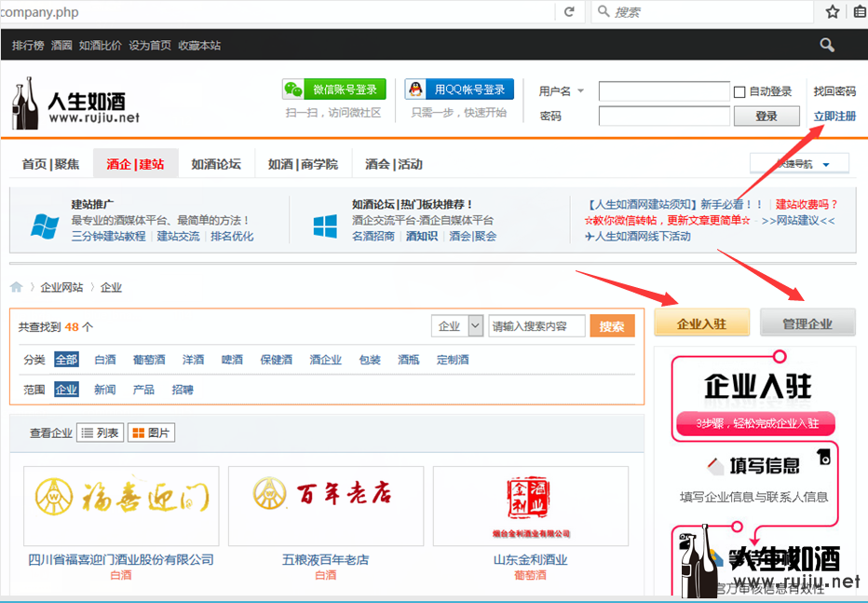This screenshot has height=603, width=868.
Task: Focus the 密码 input field
Action: coord(664,116)
